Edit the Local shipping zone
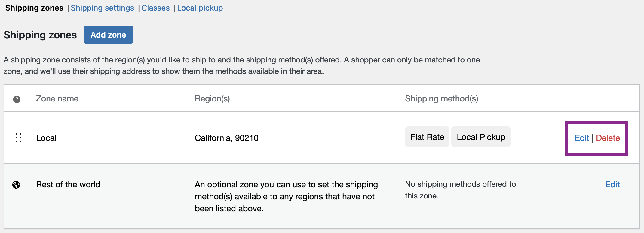This screenshot has width=644, height=233. 582,138
